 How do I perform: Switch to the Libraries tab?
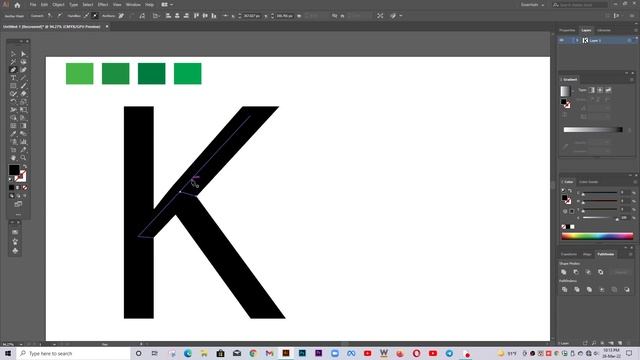tap(604, 30)
